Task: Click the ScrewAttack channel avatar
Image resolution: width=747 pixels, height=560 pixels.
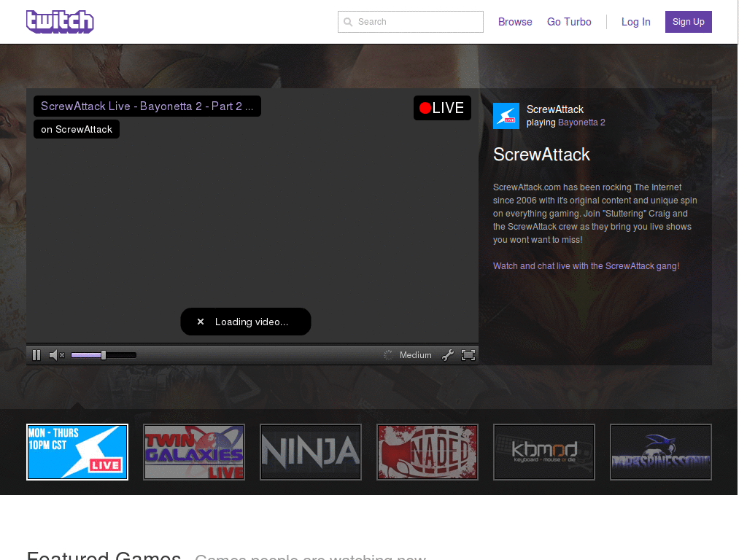Action: (506, 116)
